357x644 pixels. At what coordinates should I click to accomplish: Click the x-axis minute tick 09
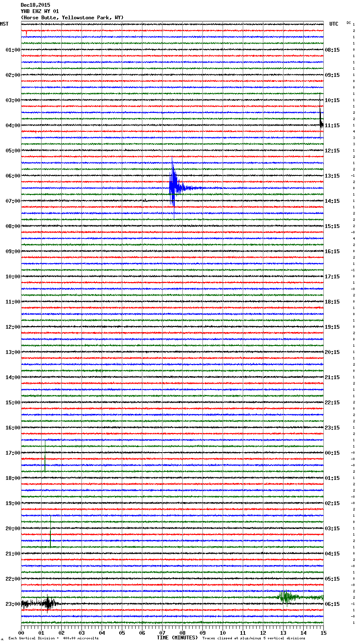202,632
